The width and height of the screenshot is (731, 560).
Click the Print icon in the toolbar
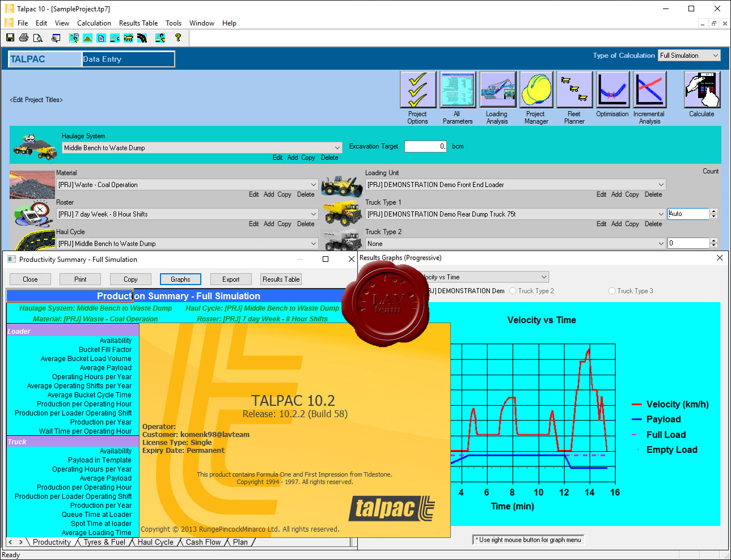(24, 37)
